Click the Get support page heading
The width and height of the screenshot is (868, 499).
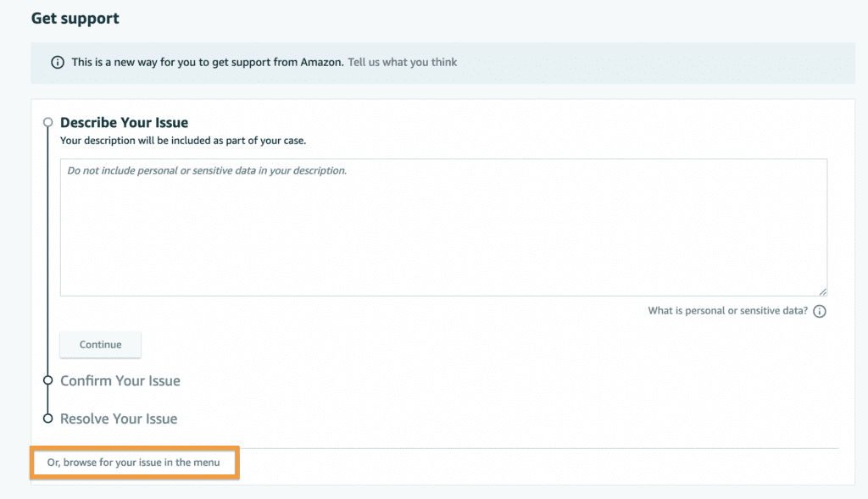tap(75, 18)
